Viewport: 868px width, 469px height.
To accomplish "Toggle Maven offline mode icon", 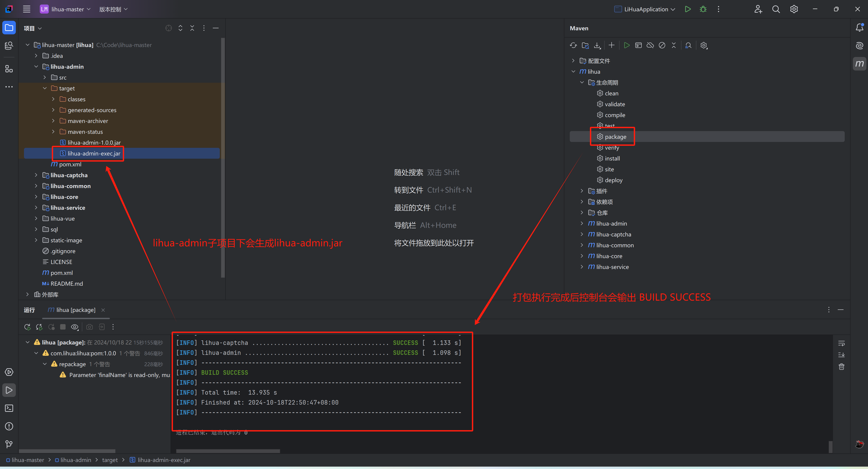I will 650,45.
